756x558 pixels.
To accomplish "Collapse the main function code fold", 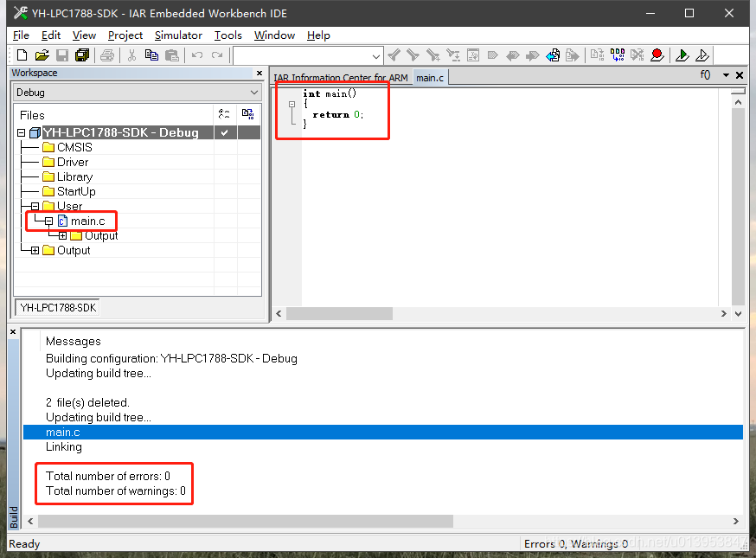I will point(292,104).
